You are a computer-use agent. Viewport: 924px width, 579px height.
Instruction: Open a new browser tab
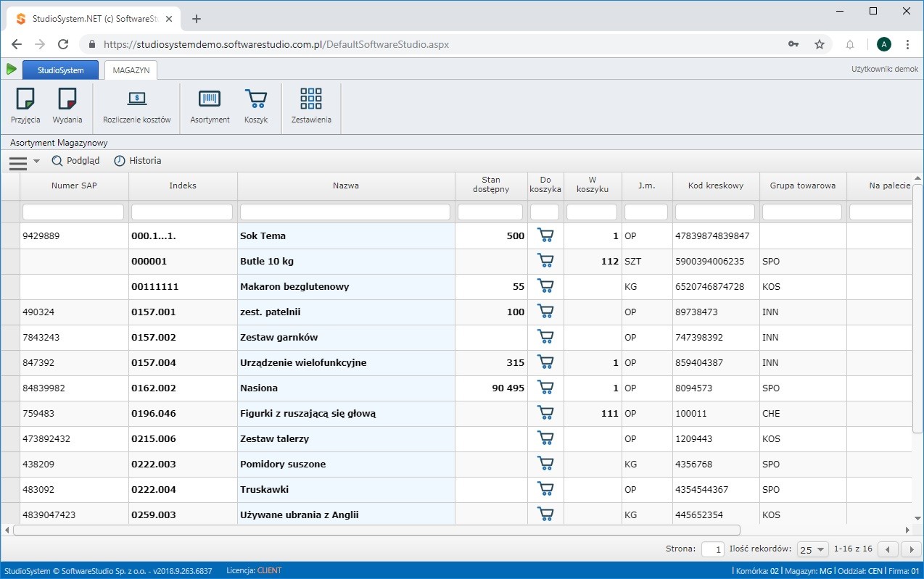[x=196, y=19]
